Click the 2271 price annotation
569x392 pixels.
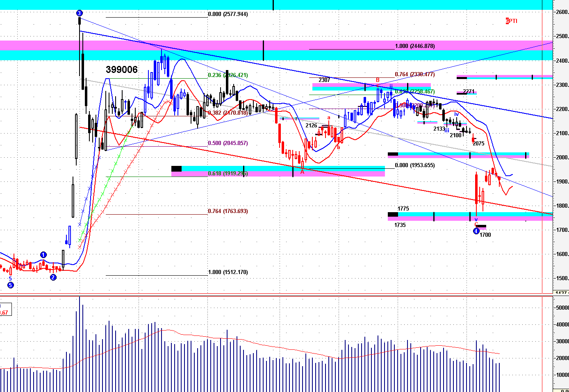coord(469,91)
